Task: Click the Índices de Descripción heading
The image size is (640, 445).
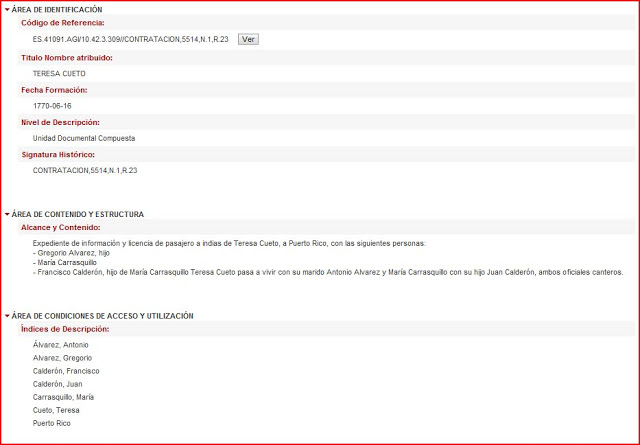Action: point(65,329)
